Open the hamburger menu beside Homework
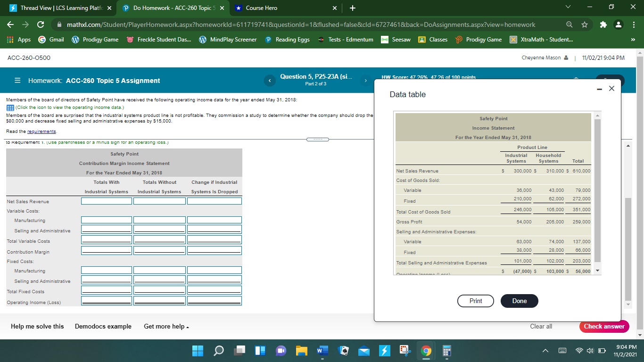This screenshot has width=644, height=362. [x=17, y=80]
